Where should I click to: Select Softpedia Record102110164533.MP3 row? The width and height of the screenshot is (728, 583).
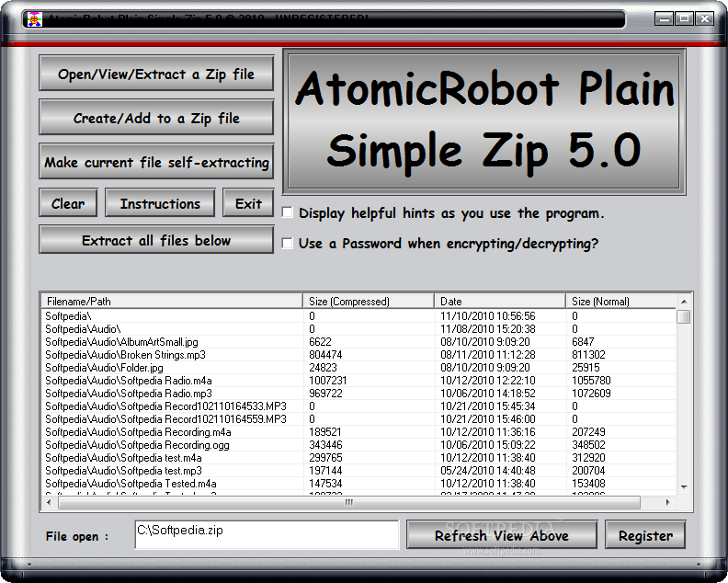coord(358,406)
